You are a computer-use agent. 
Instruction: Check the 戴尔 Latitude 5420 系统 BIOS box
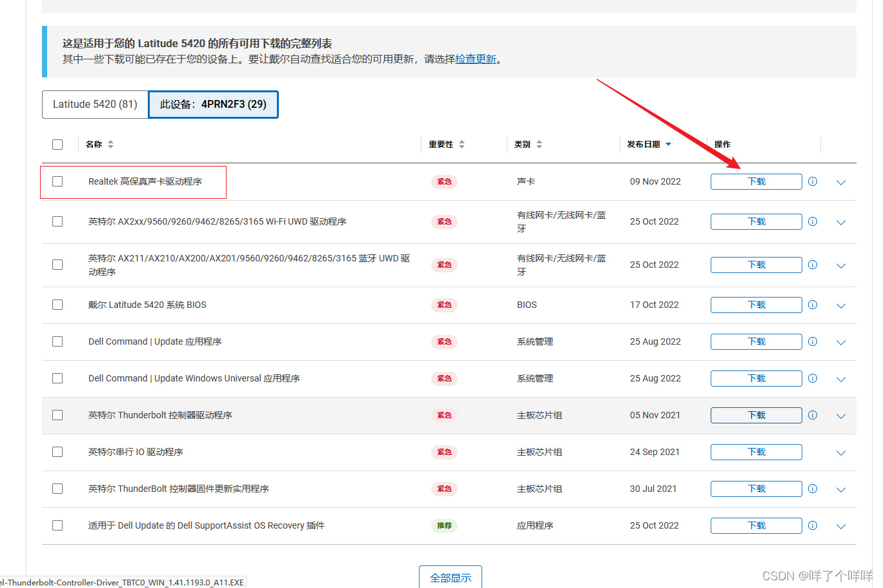click(x=57, y=305)
